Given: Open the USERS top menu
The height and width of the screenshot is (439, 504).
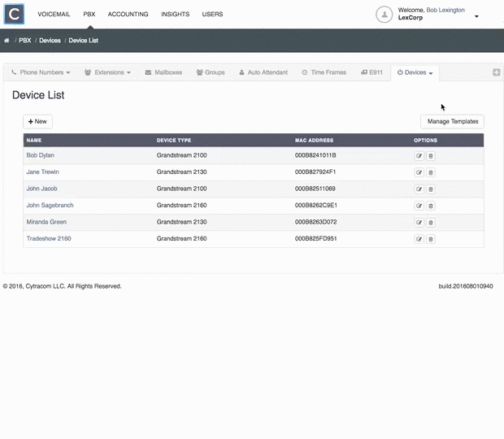Looking at the screenshot, I should coord(212,14).
